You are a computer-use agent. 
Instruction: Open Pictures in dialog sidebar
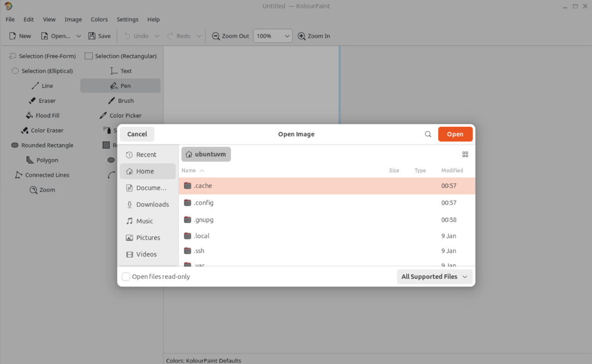pos(148,238)
